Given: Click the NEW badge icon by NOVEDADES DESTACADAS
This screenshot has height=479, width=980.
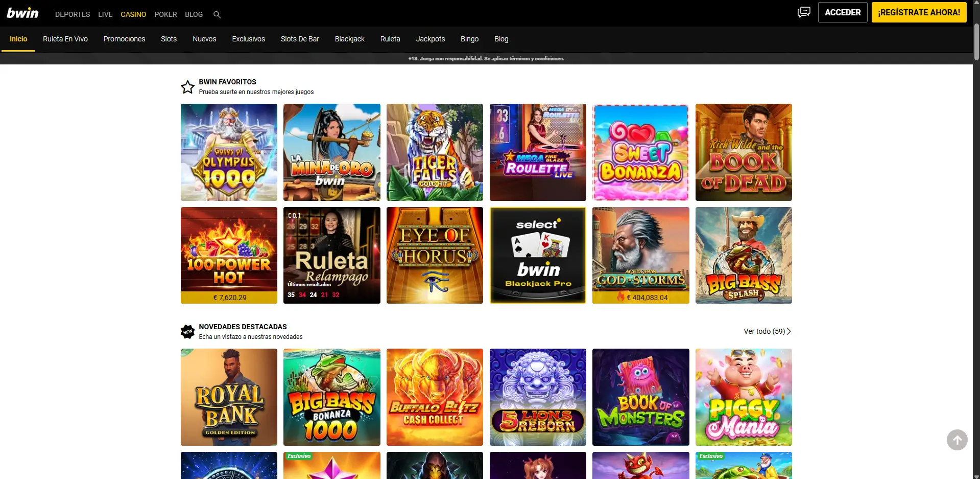Looking at the screenshot, I should click(x=187, y=331).
